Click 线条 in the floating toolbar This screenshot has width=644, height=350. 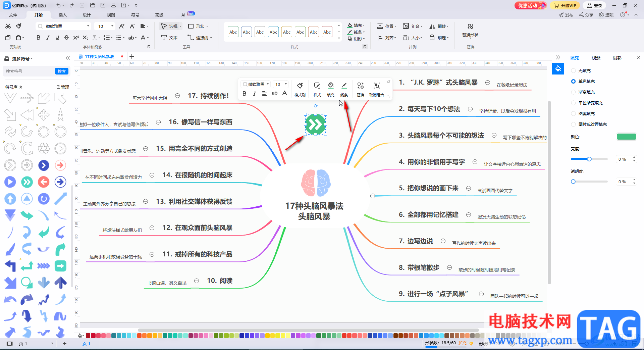(344, 89)
